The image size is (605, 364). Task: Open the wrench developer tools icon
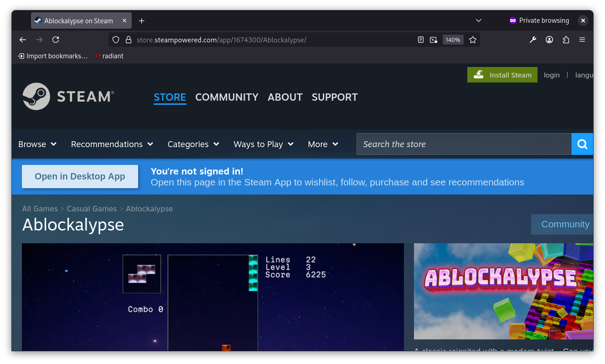533,40
